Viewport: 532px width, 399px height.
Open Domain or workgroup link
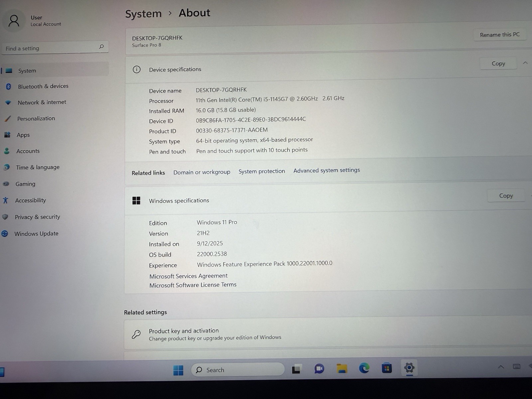tap(201, 172)
